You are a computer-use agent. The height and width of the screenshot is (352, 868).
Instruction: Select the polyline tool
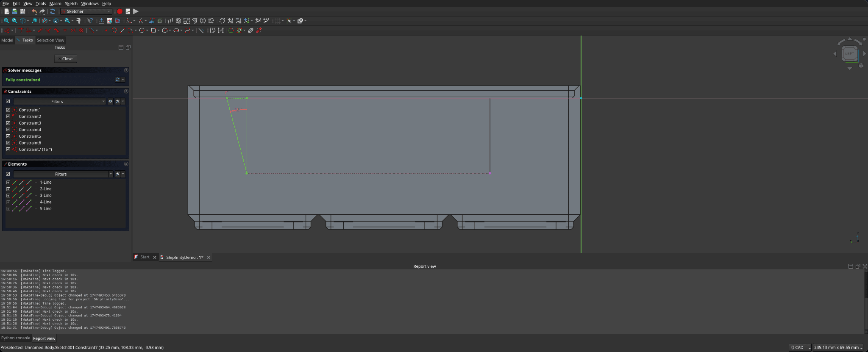(x=114, y=30)
